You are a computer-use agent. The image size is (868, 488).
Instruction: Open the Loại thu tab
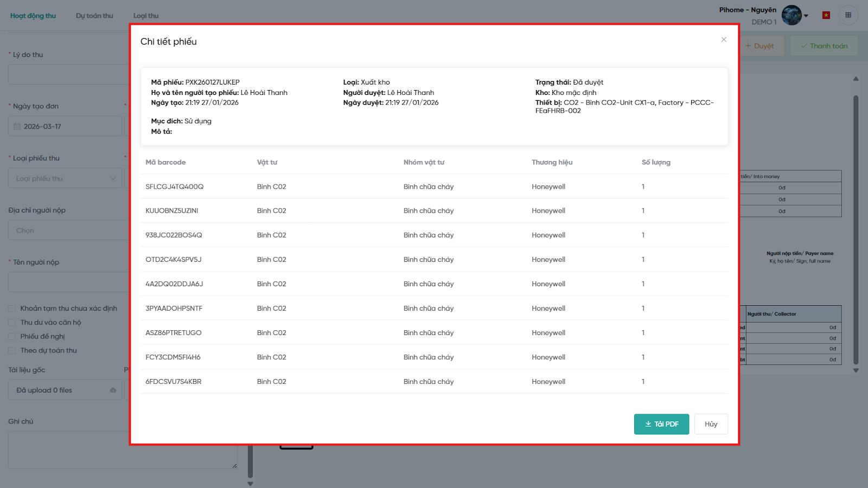(x=145, y=16)
